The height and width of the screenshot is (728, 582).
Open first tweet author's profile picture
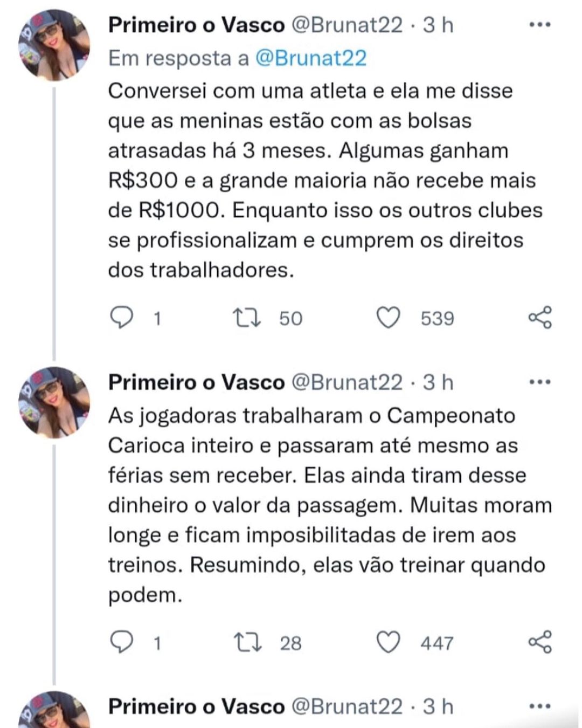click(x=54, y=45)
